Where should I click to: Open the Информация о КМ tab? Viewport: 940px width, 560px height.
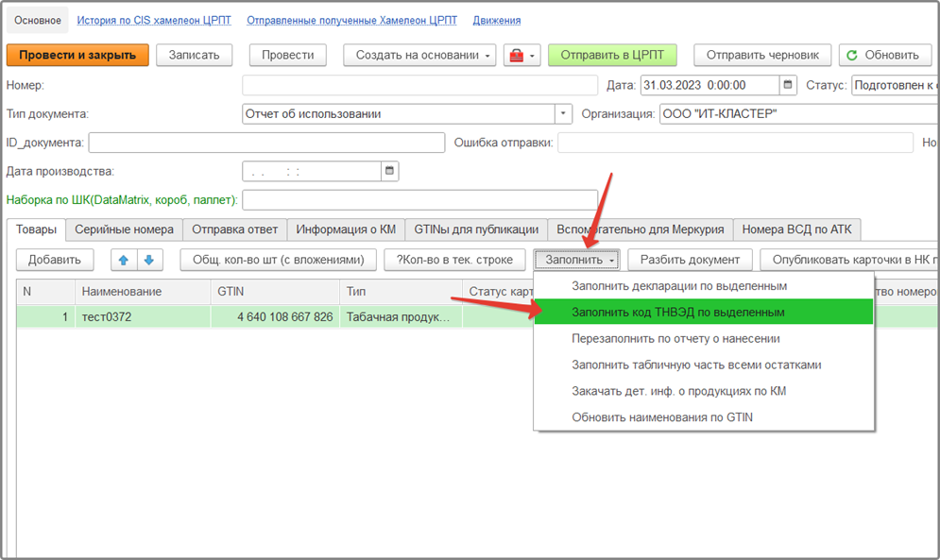tap(346, 229)
